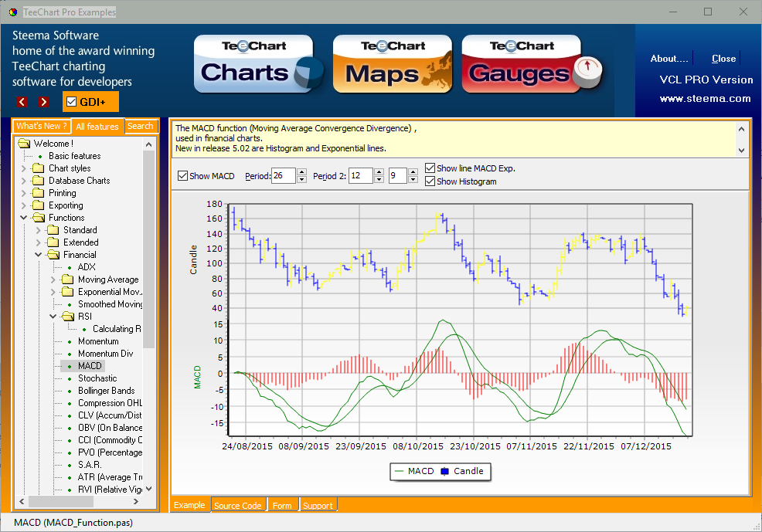Select the Momentum Div tree item
Image resolution: width=762 pixels, height=532 pixels.
pyautogui.click(x=105, y=354)
